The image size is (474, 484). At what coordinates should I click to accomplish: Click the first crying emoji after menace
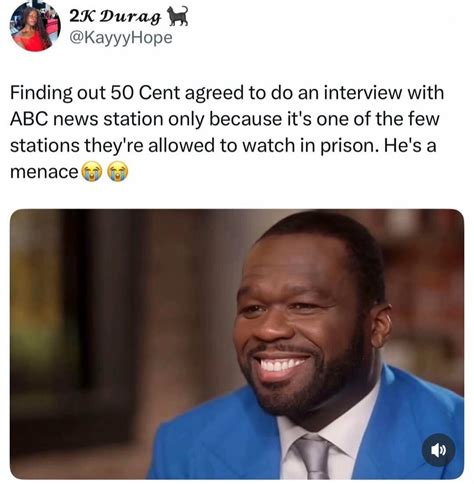click(92, 171)
